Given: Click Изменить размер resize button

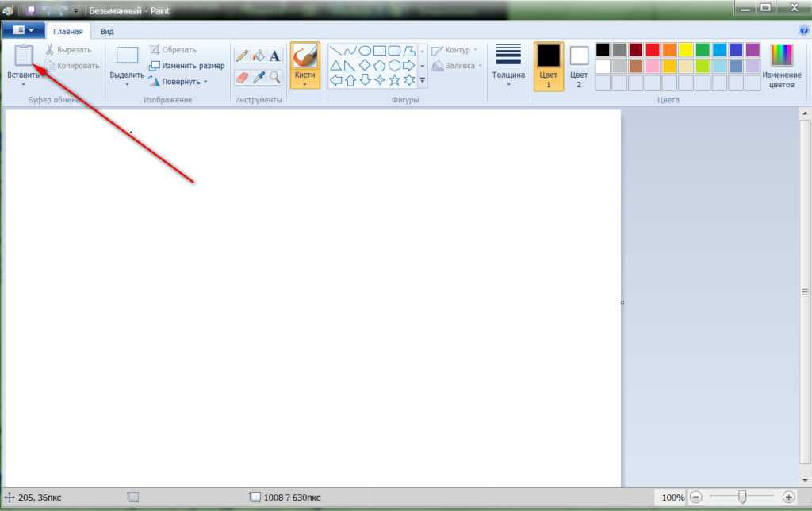Looking at the screenshot, I should 187,66.
